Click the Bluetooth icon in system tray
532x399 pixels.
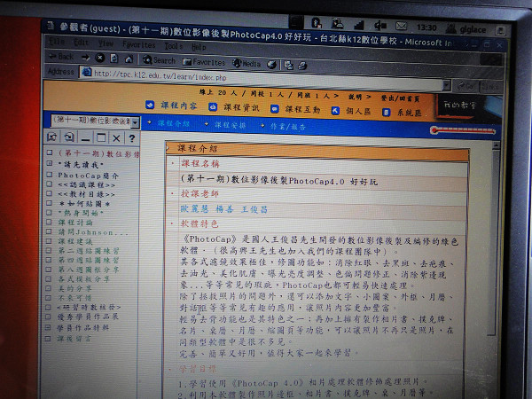click(317, 23)
